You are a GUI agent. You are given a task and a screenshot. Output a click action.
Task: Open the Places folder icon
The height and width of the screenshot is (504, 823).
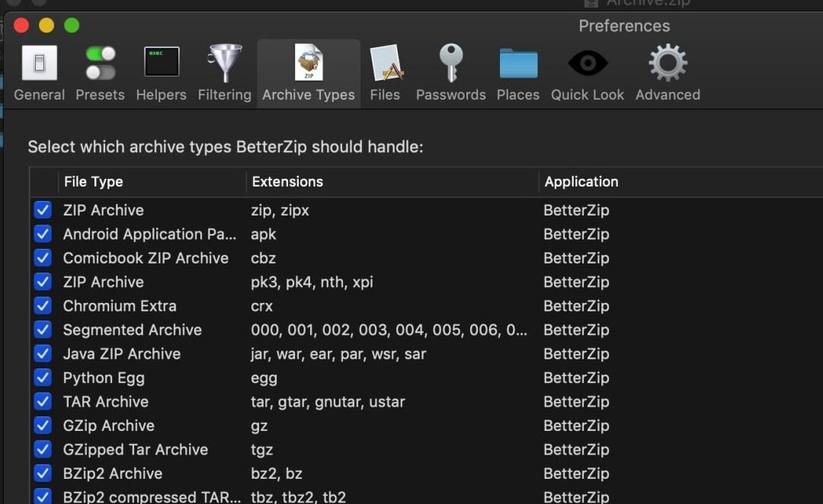[518, 63]
